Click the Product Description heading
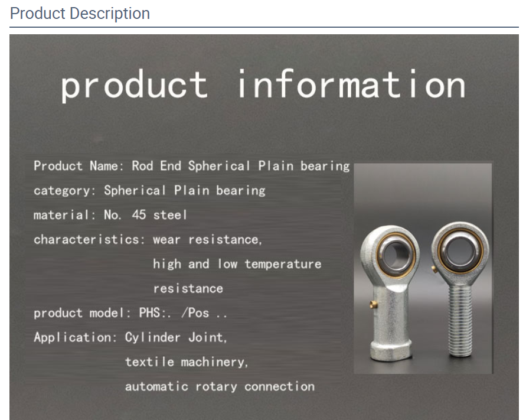 click(80, 14)
